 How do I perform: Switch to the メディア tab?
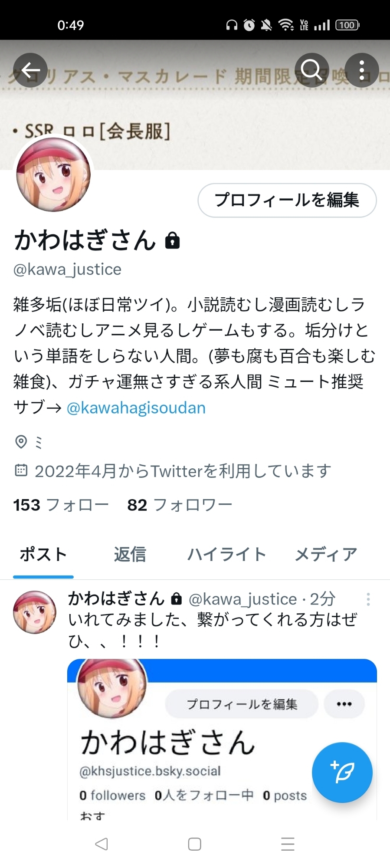click(326, 554)
